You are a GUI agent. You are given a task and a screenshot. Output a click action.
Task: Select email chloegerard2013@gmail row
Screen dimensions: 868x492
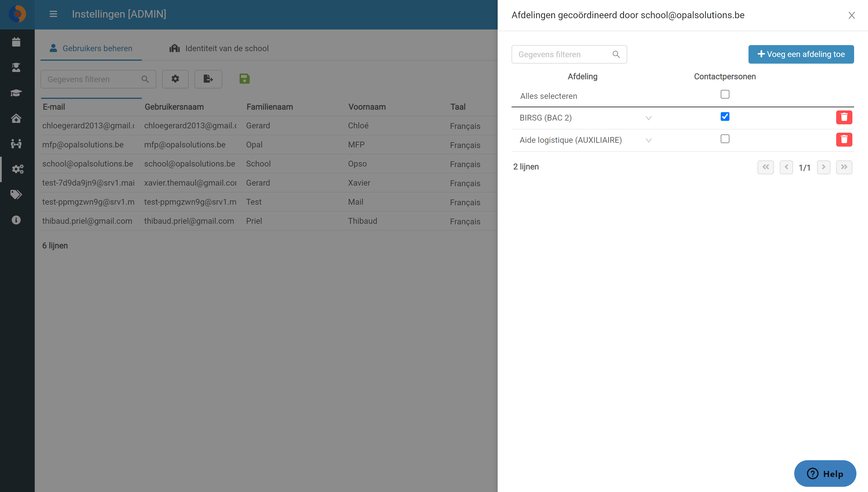88,126
